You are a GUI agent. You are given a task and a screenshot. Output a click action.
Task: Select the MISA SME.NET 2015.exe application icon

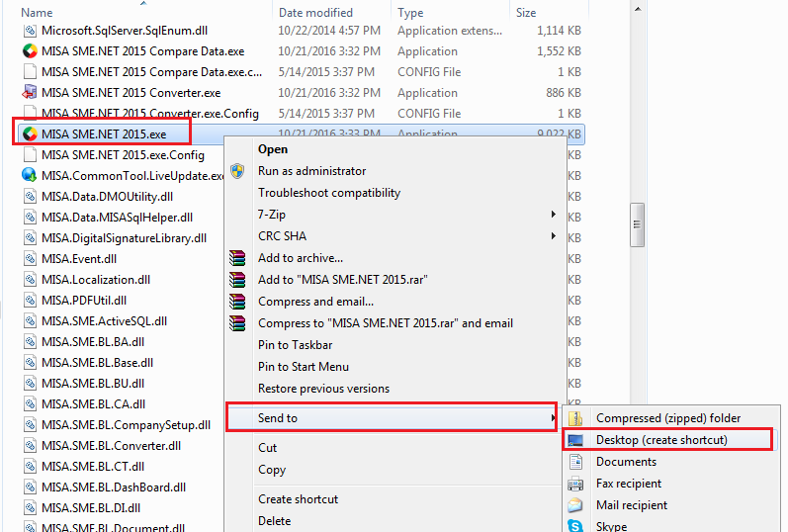coord(30,134)
